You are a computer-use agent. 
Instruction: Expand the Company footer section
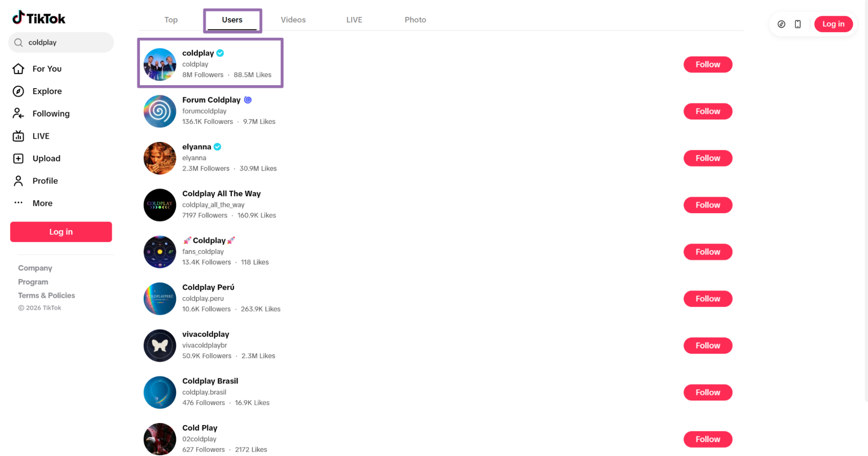pyautogui.click(x=35, y=268)
